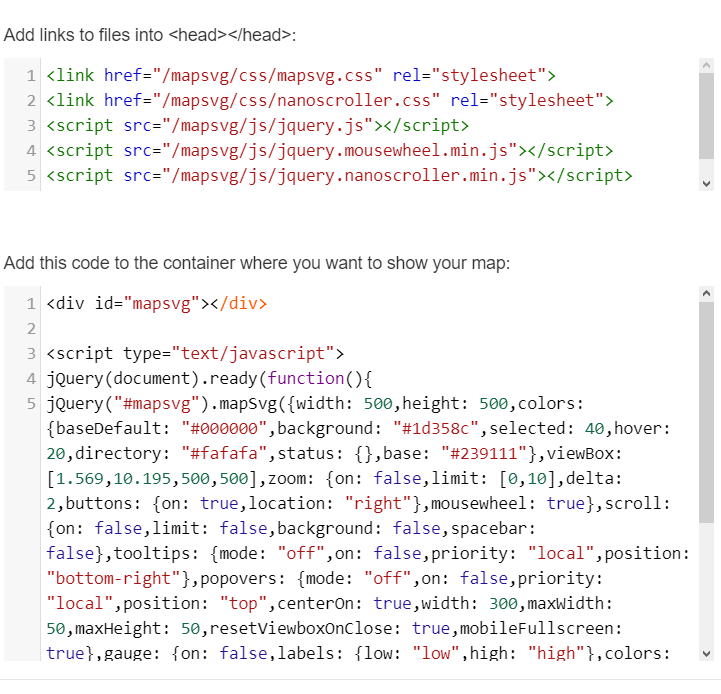Click the "bottom-right" position value
Screen dimensions: 721x694
pos(113,579)
